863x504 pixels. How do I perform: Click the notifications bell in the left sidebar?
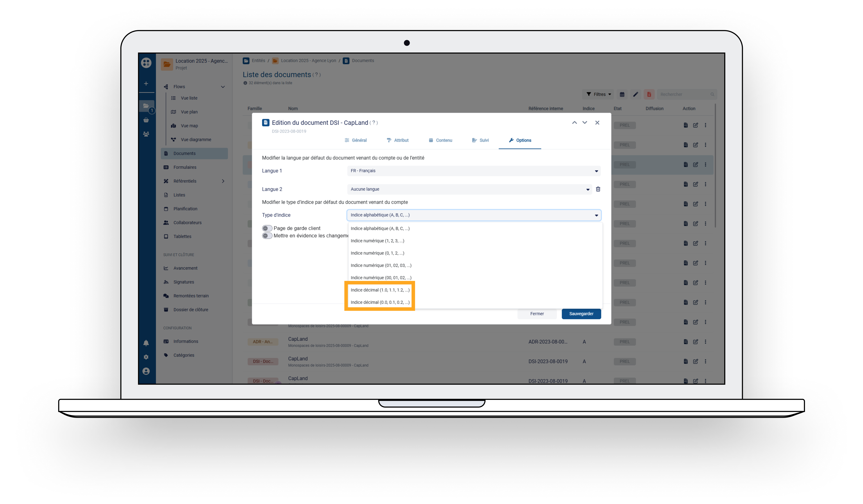tap(146, 343)
